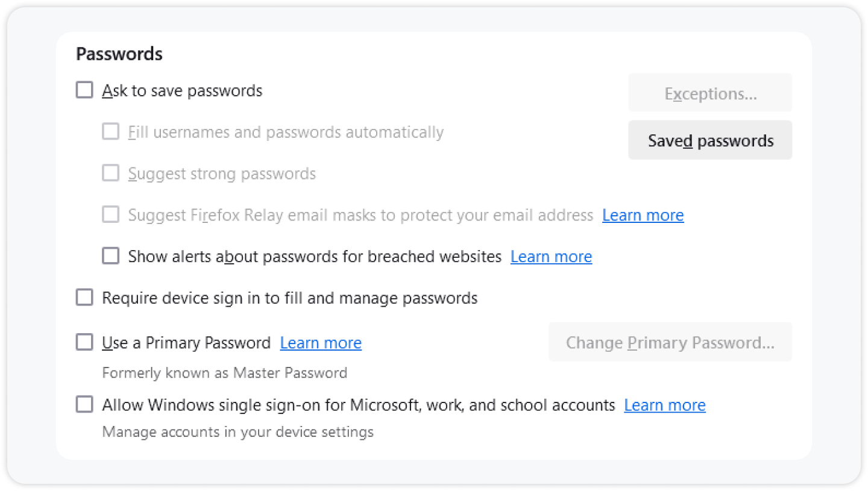Enable alerts about passwords for breached websites

[110, 255]
